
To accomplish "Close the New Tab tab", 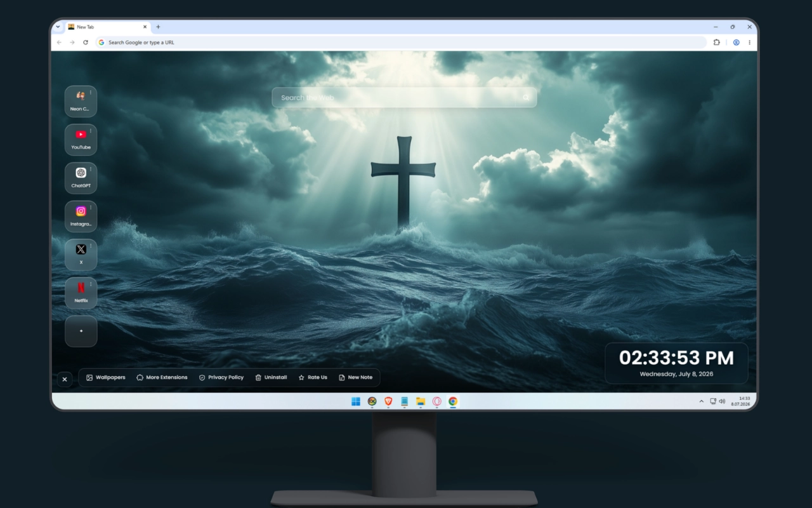I will 145,27.
